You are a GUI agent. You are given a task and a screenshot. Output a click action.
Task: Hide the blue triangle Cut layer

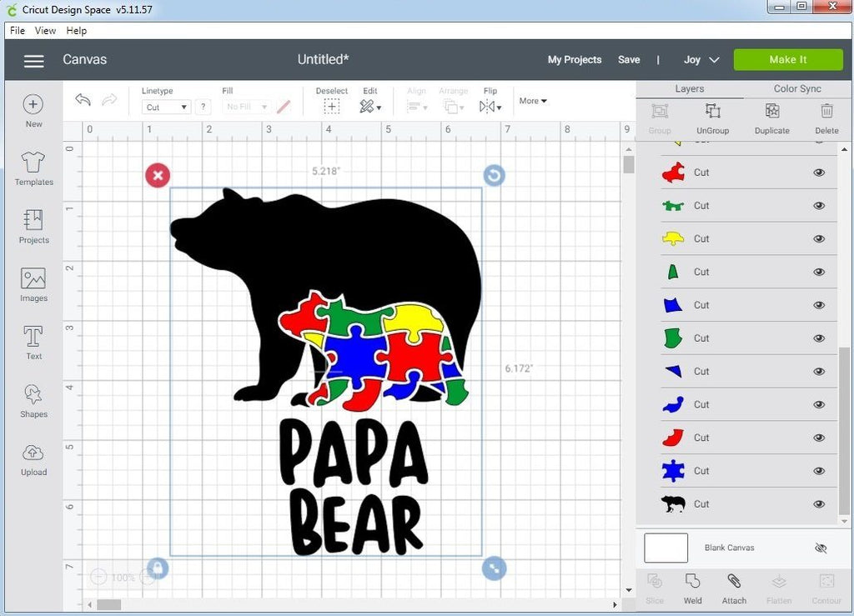pyautogui.click(x=819, y=372)
